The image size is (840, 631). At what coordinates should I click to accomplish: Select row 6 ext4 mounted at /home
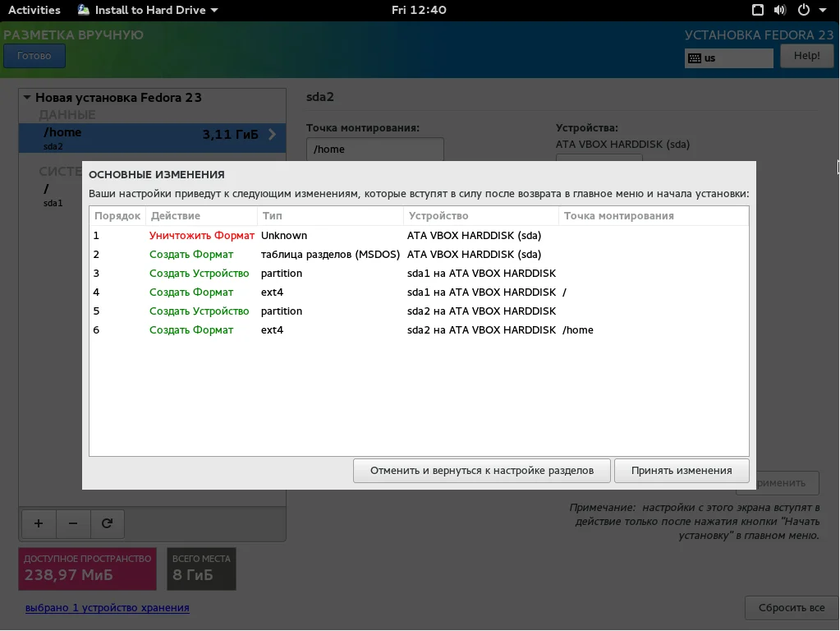pos(419,329)
